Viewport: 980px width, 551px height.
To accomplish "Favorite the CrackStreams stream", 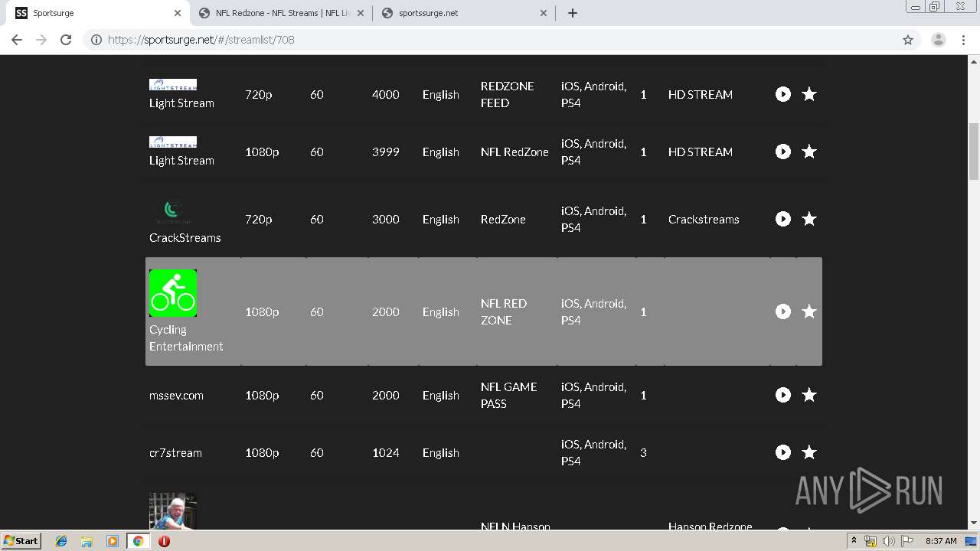I will (809, 219).
